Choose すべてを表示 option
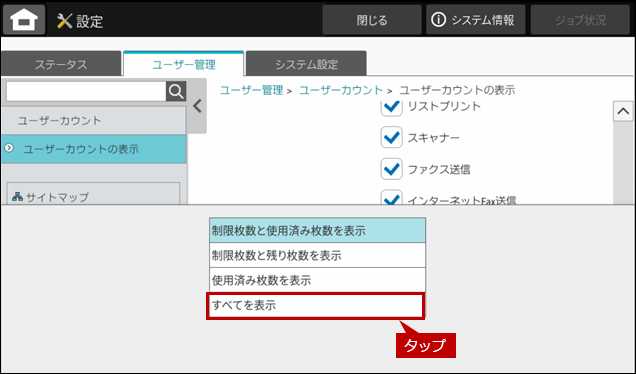636x374 pixels. click(316, 305)
